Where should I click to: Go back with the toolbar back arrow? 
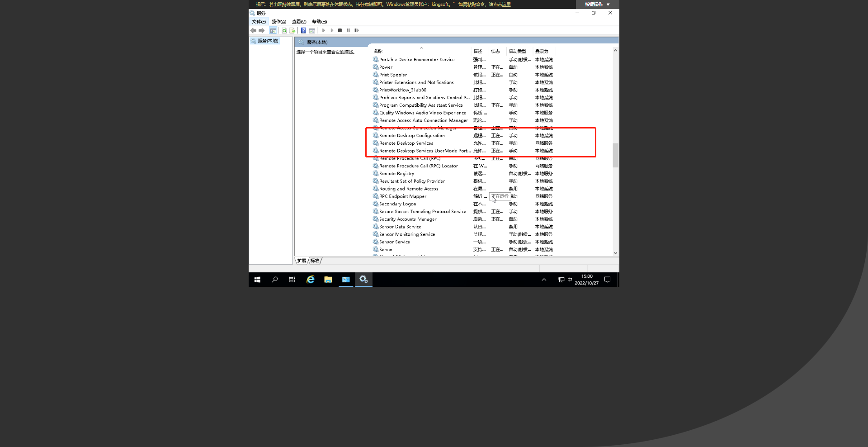pos(253,30)
